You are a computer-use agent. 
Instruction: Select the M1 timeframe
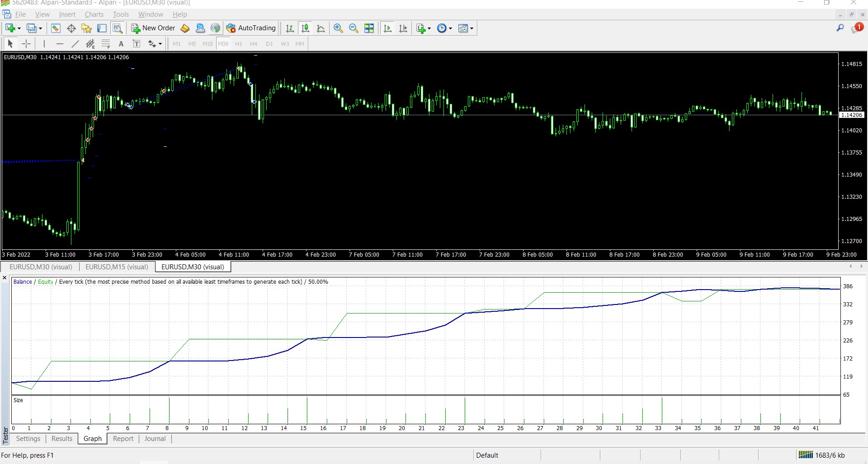click(x=177, y=44)
